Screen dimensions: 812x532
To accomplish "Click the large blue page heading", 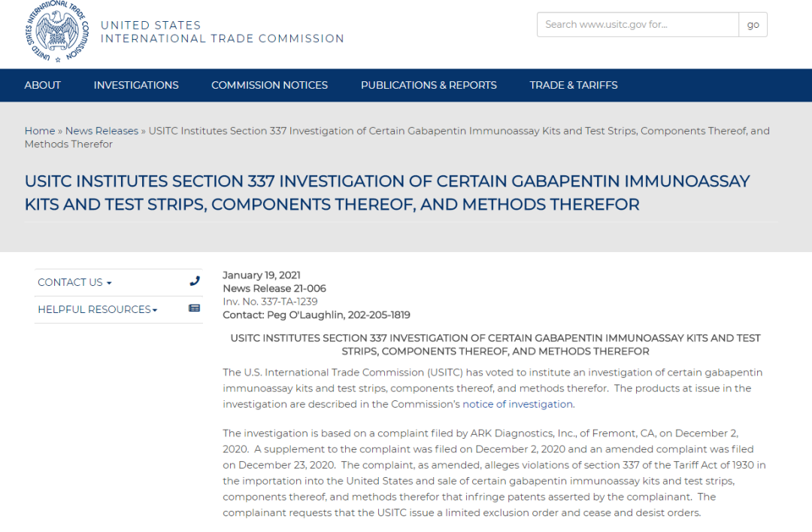I will [x=387, y=193].
